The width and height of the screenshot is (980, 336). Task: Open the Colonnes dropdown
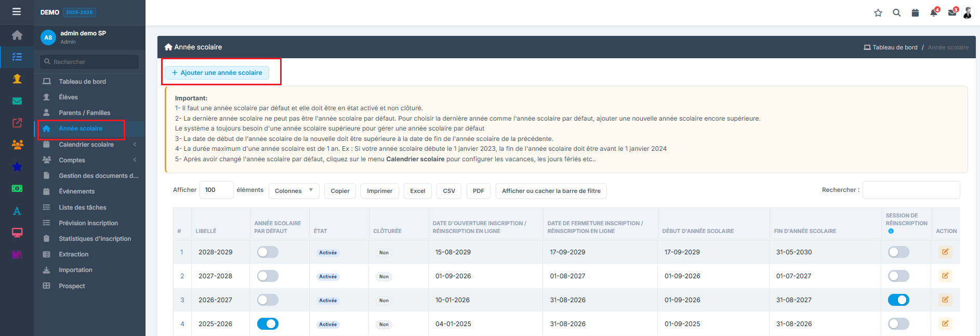tap(294, 191)
